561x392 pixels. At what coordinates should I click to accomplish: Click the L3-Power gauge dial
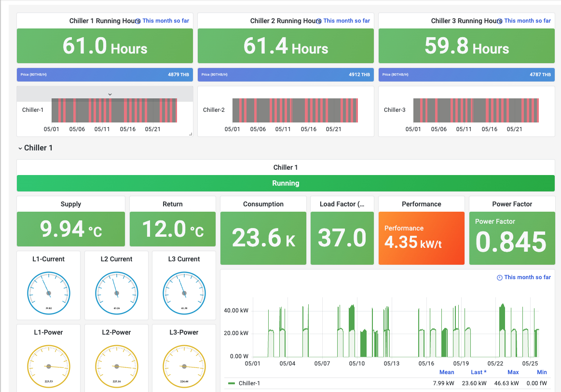tap(184, 366)
